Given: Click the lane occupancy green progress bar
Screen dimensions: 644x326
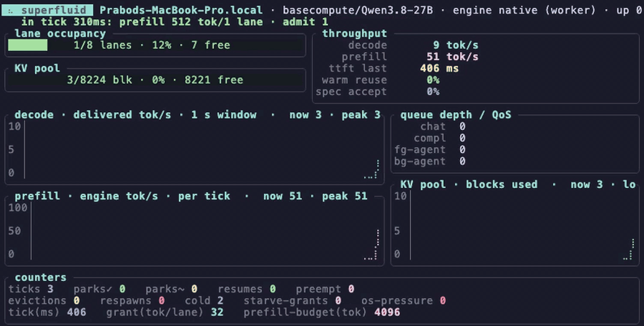Looking at the screenshot, I should (x=28, y=45).
